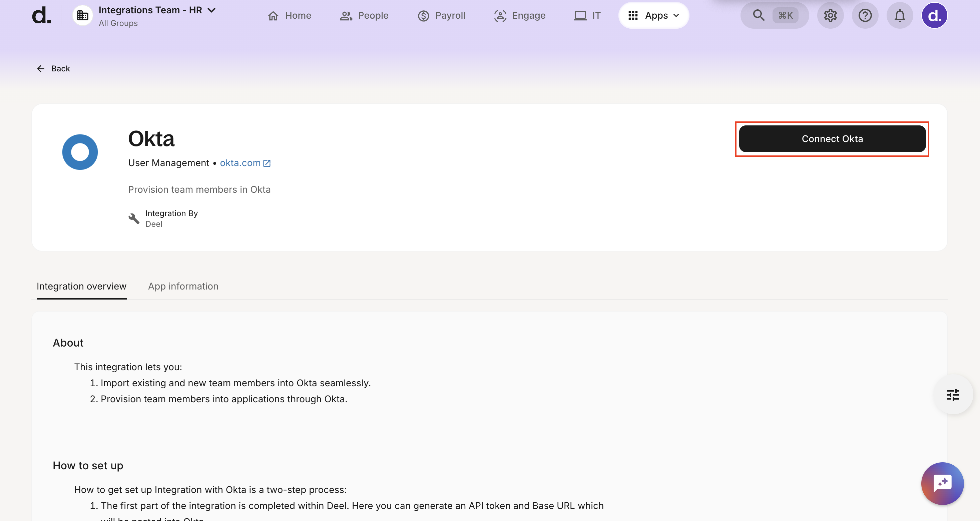Click the Okta logo circle
Screen dimensions: 980x521
click(80, 152)
